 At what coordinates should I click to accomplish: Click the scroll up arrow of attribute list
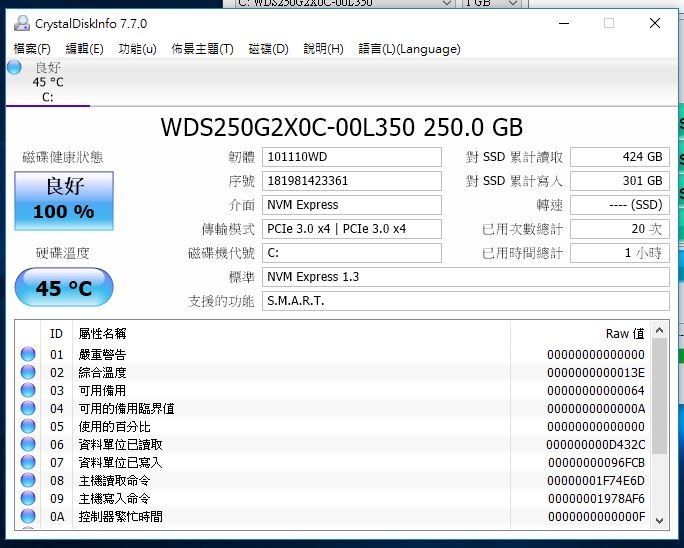click(660, 331)
